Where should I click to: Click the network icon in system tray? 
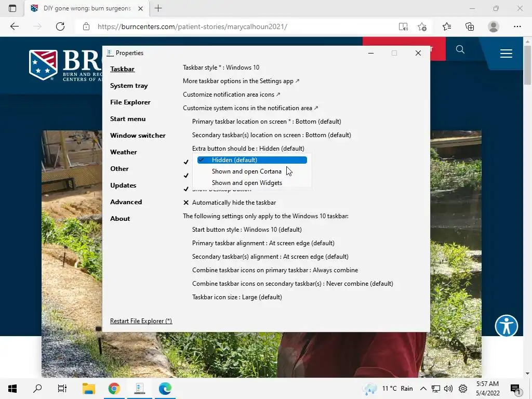point(436,389)
